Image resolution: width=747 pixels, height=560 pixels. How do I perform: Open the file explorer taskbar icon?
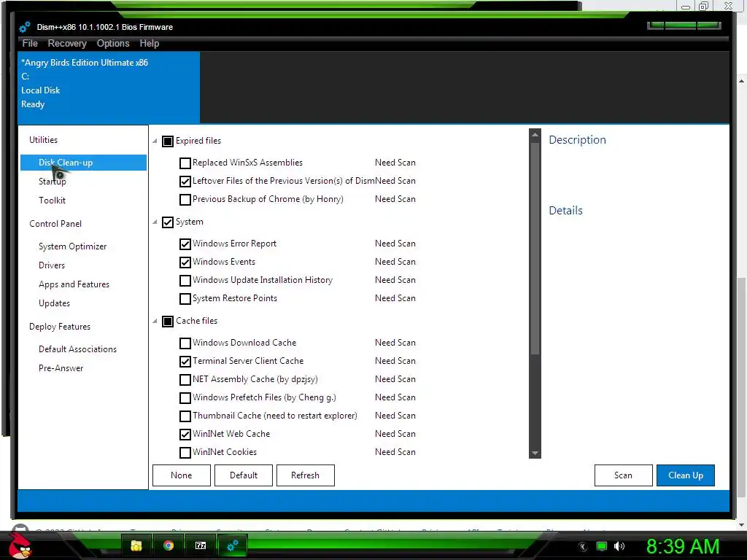pos(136,545)
